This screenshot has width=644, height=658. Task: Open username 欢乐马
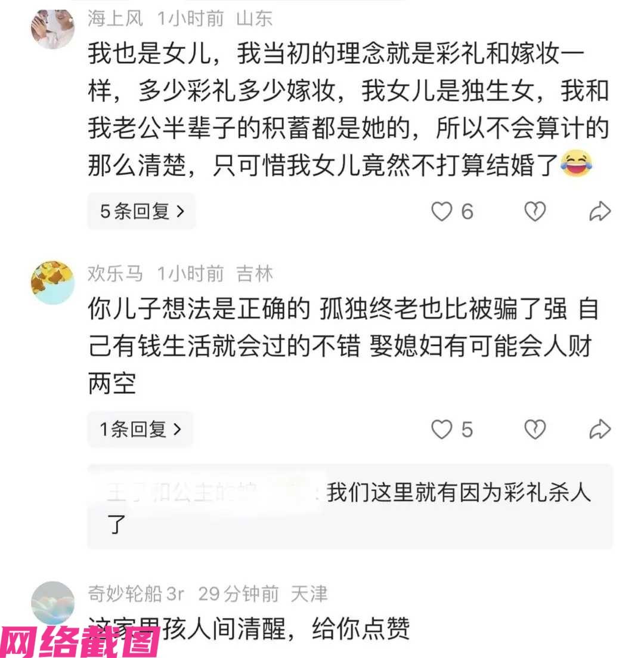(x=115, y=274)
